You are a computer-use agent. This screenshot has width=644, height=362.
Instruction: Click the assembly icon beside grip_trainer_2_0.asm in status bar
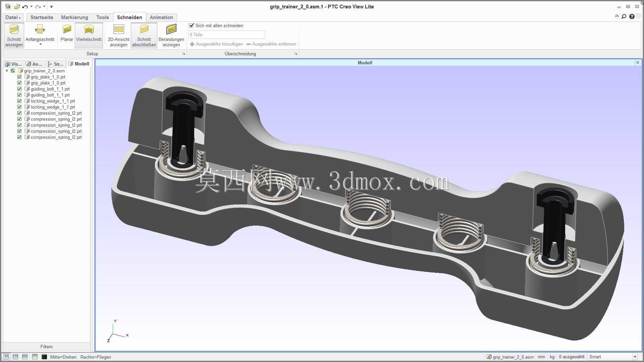tap(489, 357)
